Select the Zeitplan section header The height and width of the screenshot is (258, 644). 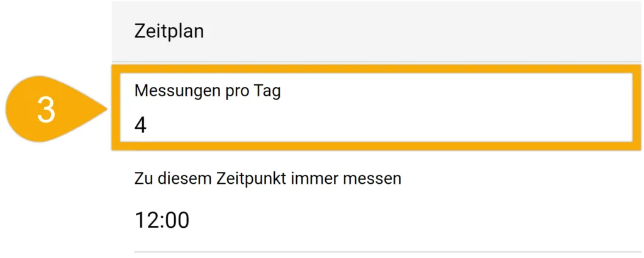pyautogui.click(x=169, y=31)
